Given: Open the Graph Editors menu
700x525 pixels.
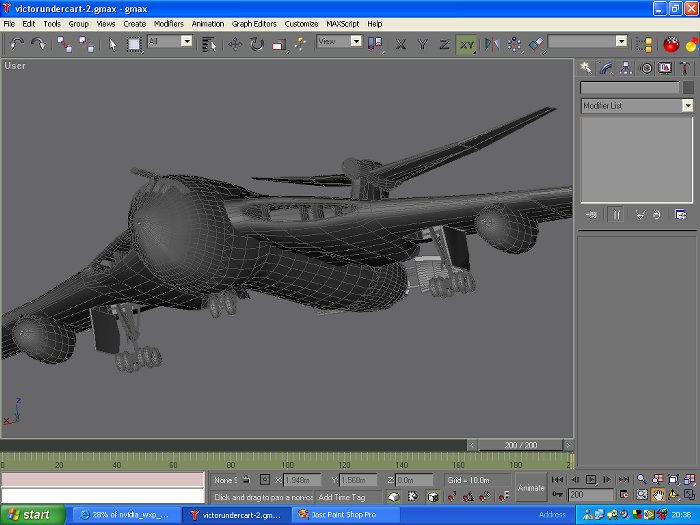Looking at the screenshot, I should point(254,23).
